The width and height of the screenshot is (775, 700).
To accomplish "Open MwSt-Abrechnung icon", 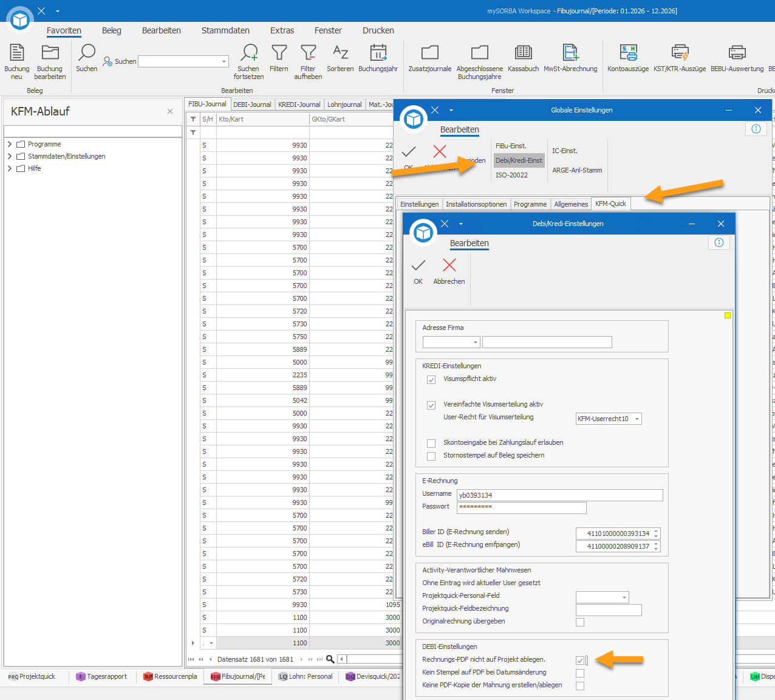I will [570, 53].
